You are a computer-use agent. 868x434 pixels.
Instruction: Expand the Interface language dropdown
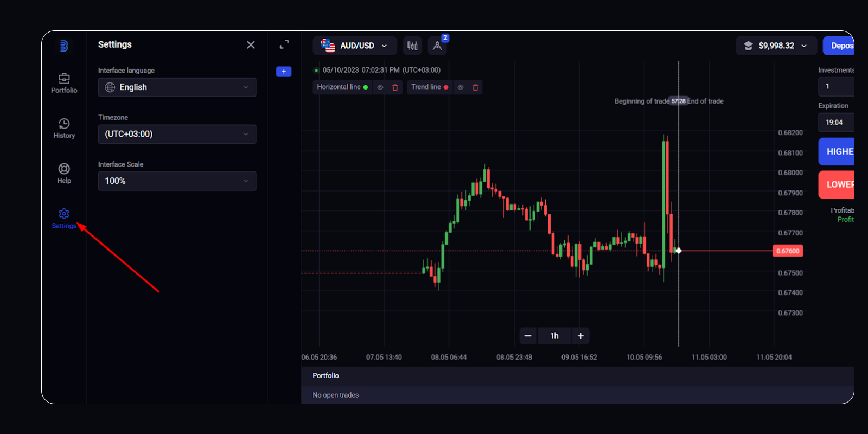(177, 87)
